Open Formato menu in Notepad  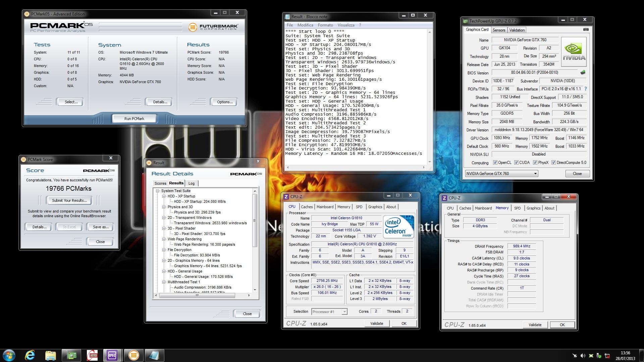[x=325, y=25]
